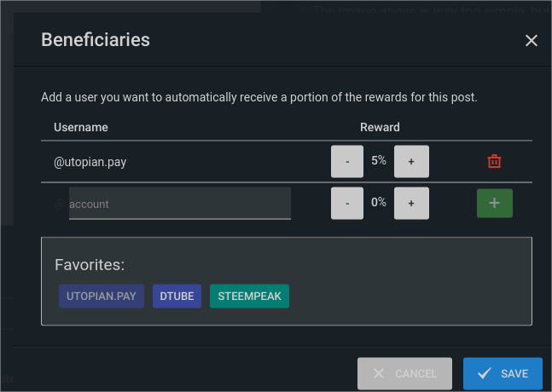Add the new beneficiary using green plus
Screen dimensions: 552x392
(494, 203)
